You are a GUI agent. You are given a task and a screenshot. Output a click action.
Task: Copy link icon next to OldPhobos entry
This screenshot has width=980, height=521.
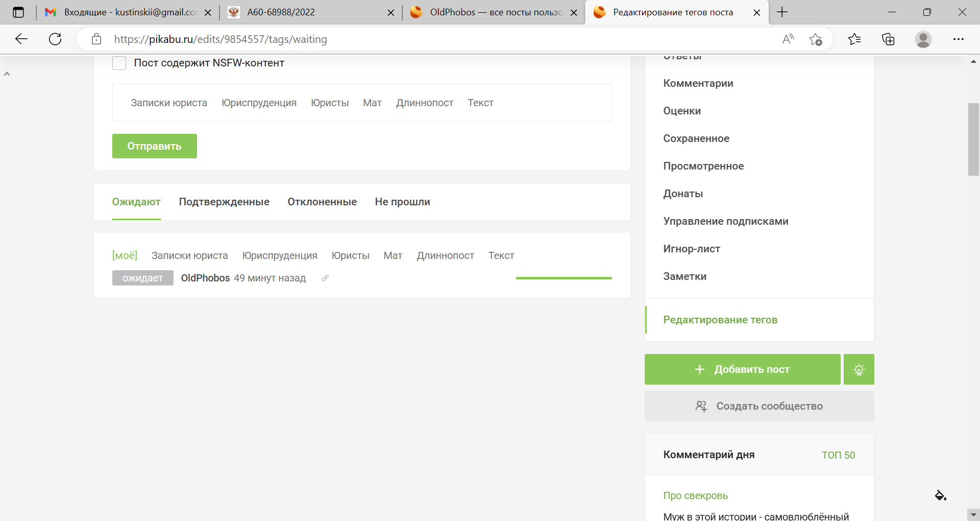tap(325, 278)
